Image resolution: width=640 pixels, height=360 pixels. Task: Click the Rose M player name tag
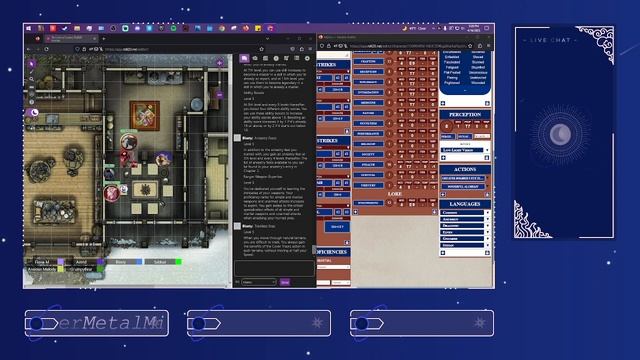(42, 262)
